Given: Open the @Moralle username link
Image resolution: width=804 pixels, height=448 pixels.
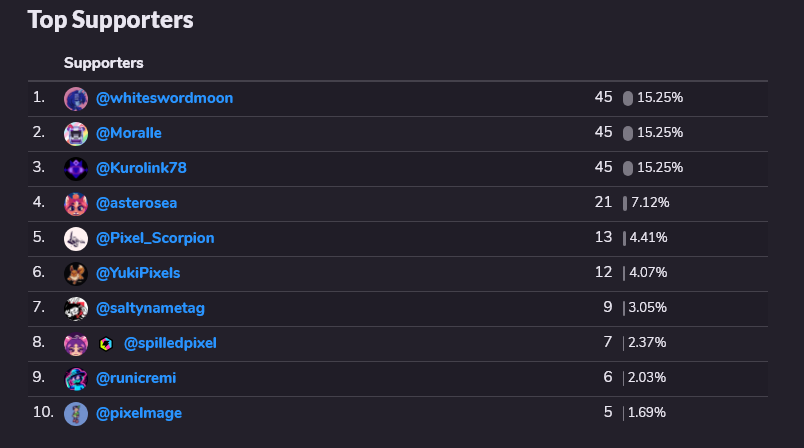Looking at the screenshot, I should coord(129,133).
